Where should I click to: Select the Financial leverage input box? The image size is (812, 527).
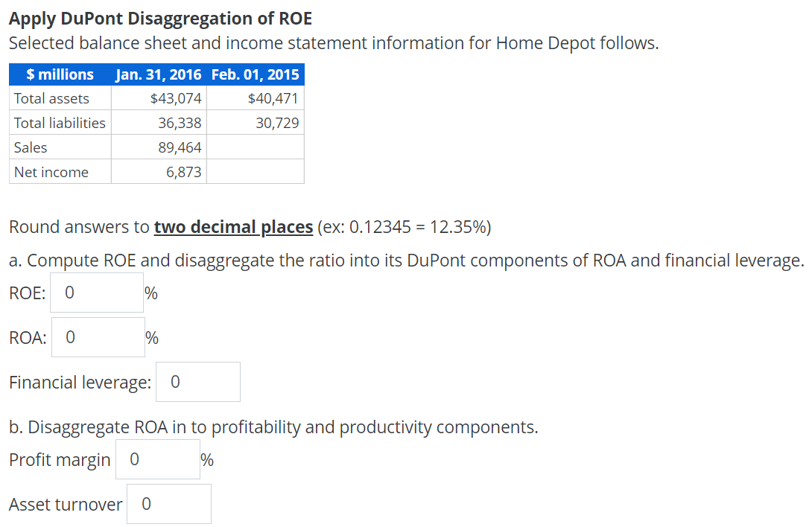[x=197, y=381]
